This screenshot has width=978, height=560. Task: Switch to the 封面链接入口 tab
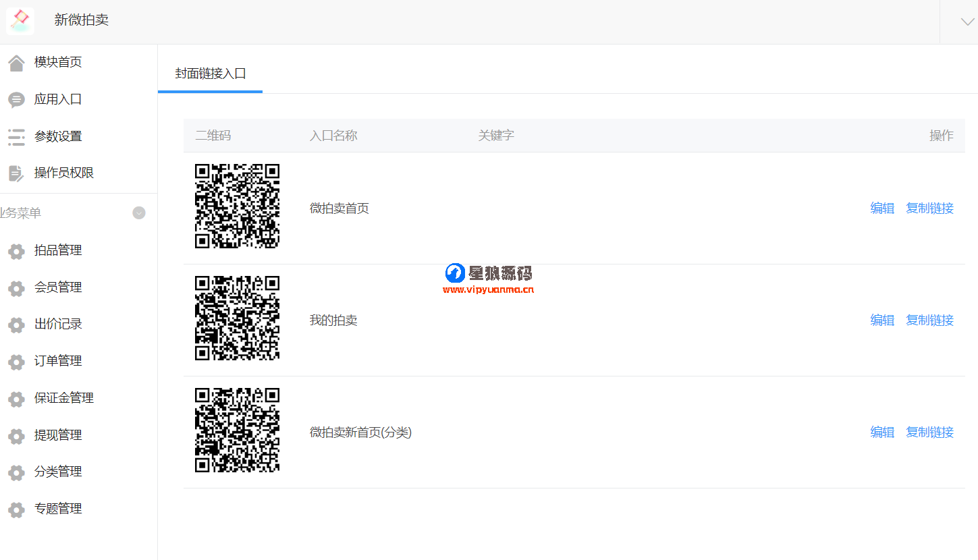click(211, 74)
